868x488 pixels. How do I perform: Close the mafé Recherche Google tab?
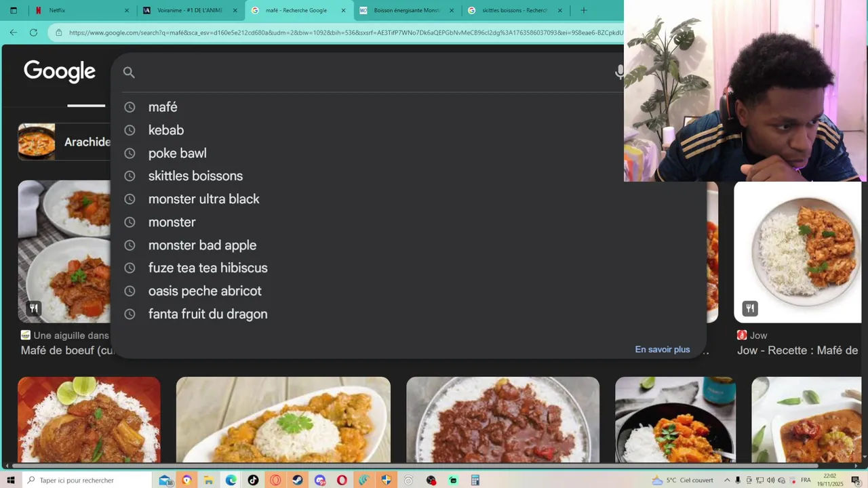point(343,10)
